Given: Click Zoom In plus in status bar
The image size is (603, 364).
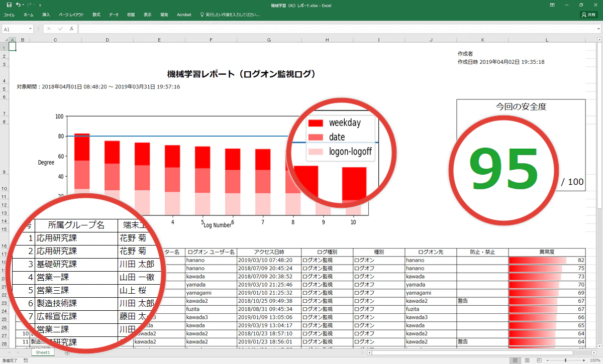Looking at the screenshot, I should coord(584,360).
